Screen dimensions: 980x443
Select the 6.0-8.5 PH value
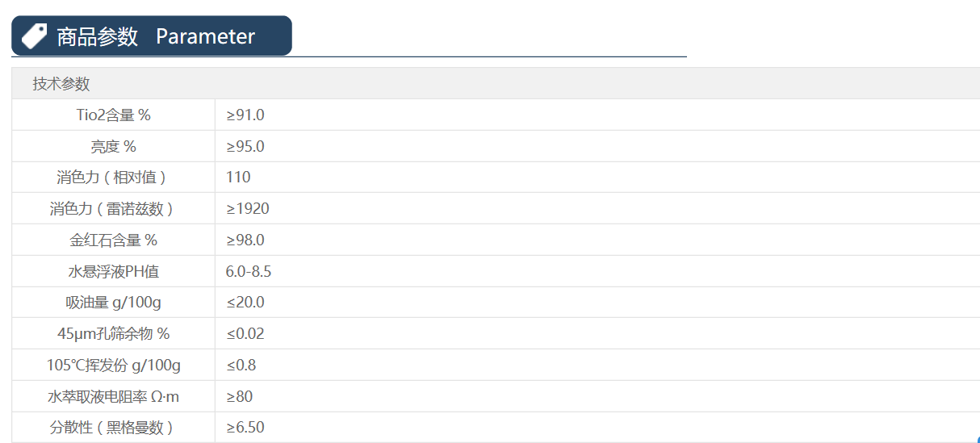coord(249,272)
